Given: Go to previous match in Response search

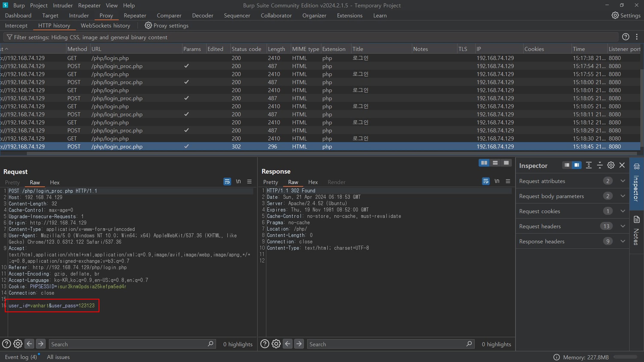Looking at the screenshot, I should [287, 344].
